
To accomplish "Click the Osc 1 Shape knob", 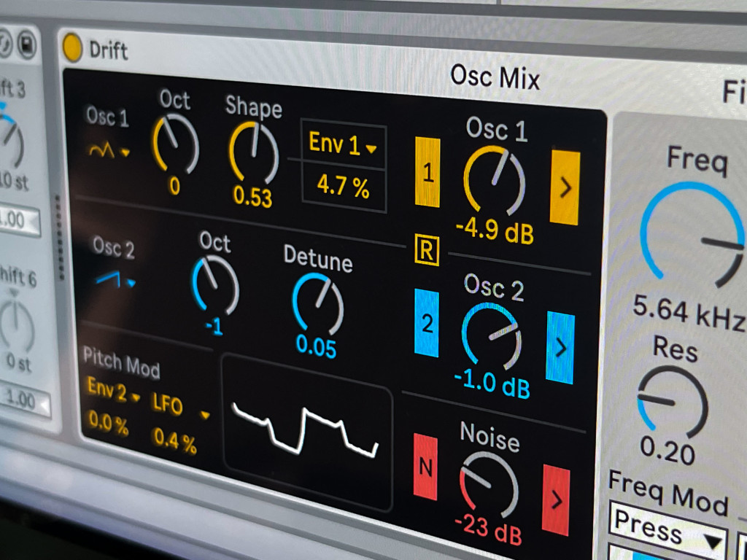I will [253, 152].
